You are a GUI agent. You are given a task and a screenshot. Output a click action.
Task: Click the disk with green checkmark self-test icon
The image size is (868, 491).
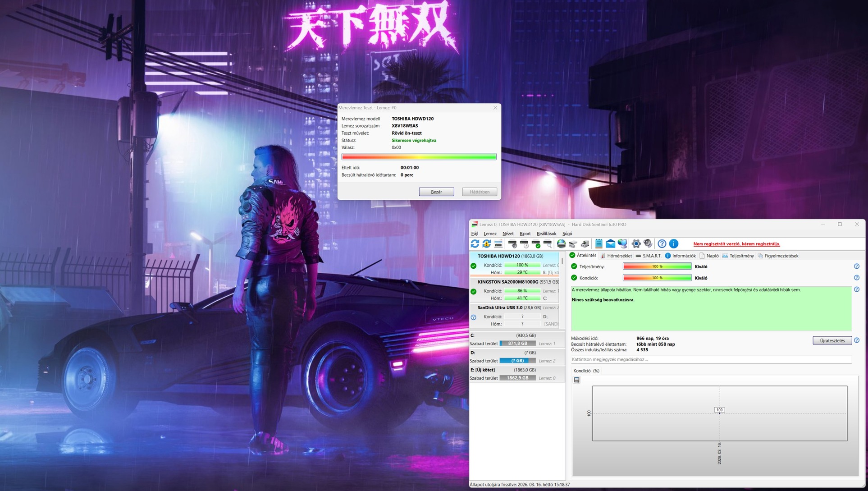click(536, 244)
